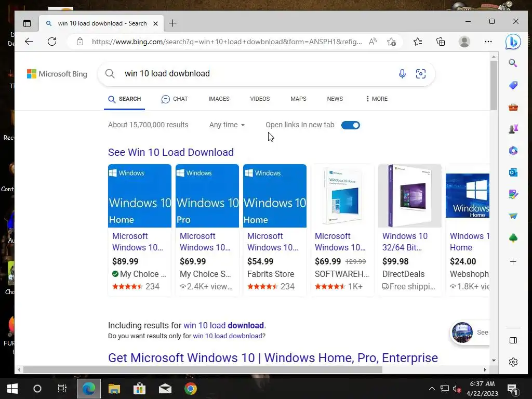The width and height of the screenshot is (532, 399).
Task: Click the purple Windows 10 box image
Action: [410, 196]
